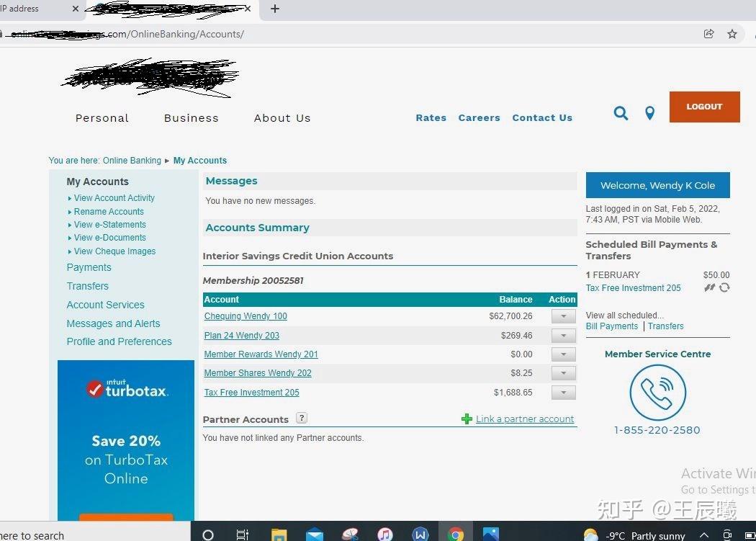Open Task View on the taskbar
Image resolution: width=756 pixels, height=541 pixels.
coord(242,535)
